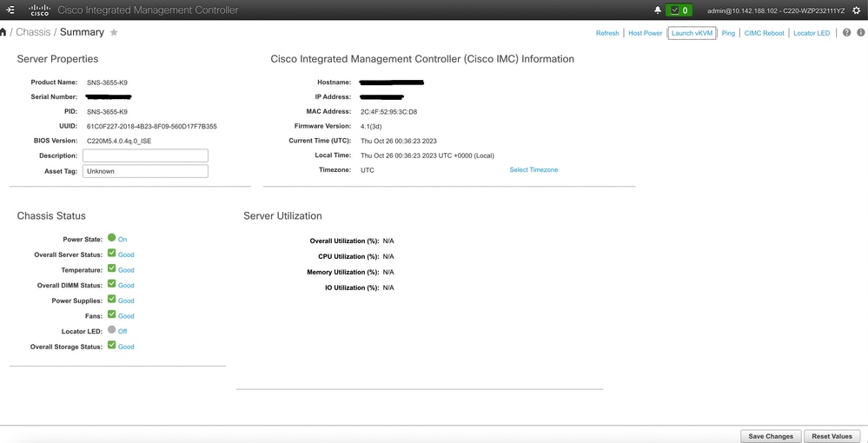Image resolution: width=868 pixels, height=443 pixels.
Task: Click Memory Utilization N/A value
Action: point(388,273)
